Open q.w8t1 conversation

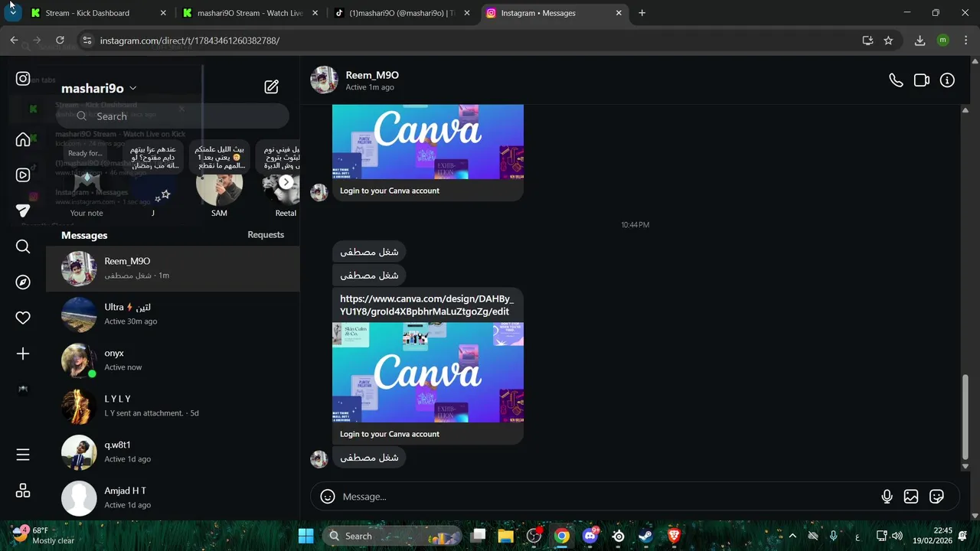tap(173, 452)
